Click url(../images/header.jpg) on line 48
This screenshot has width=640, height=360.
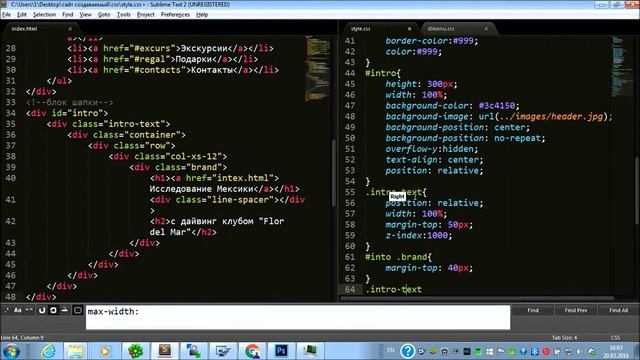click(543, 117)
